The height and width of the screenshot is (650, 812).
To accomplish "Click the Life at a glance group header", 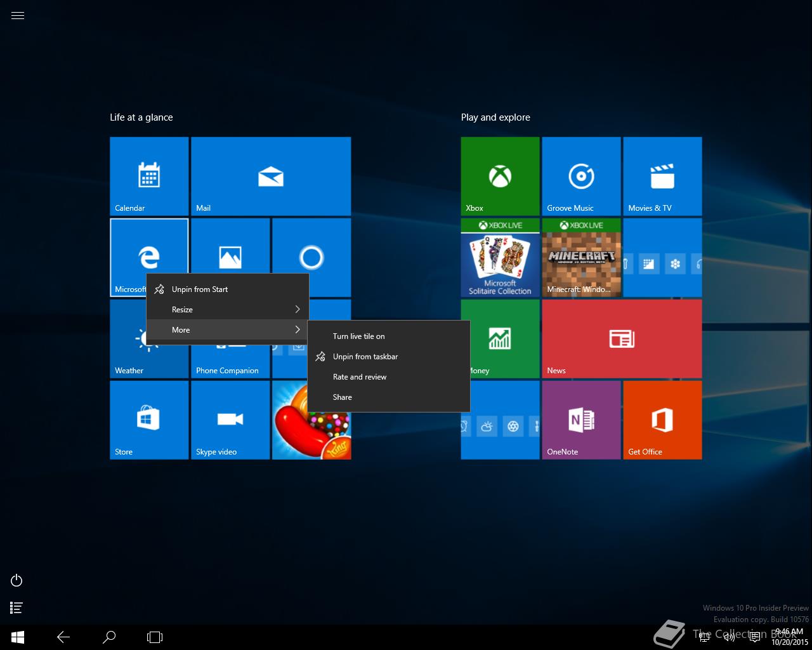I will pos(141,117).
